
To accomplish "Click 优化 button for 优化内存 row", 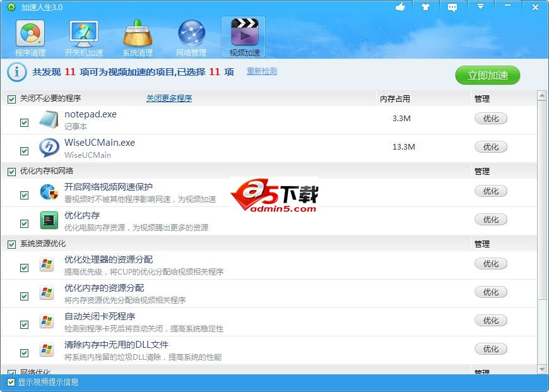I will (491, 219).
